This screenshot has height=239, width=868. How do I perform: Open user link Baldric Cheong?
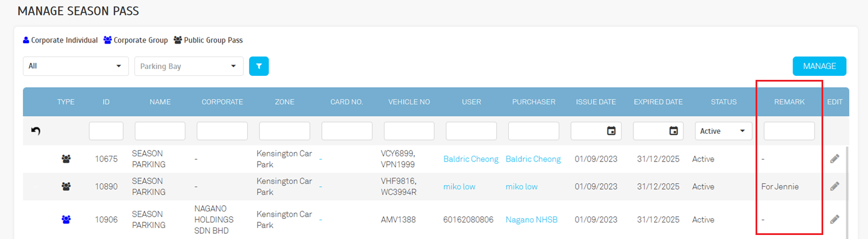(470, 159)
